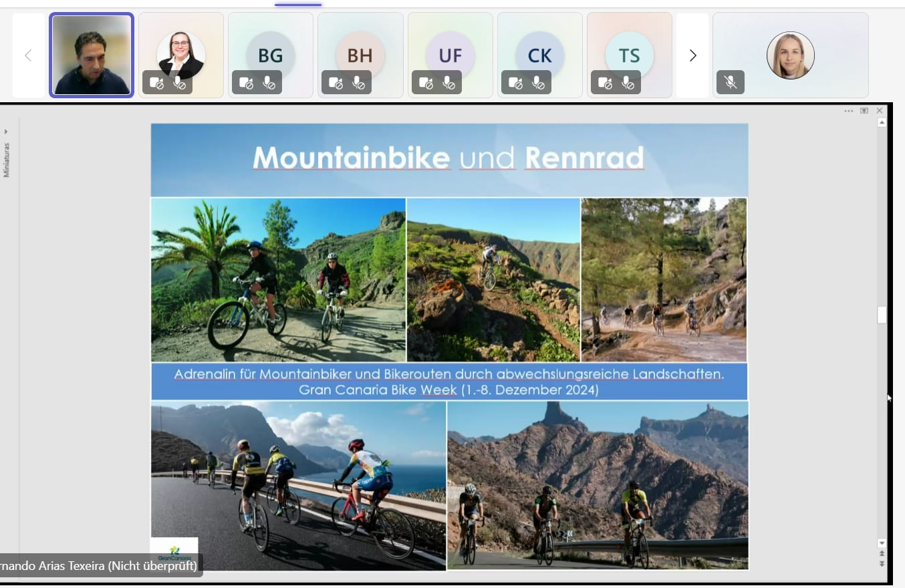
Task: Click the camera-off icon on BG's tile
Action: coord(246,83)
